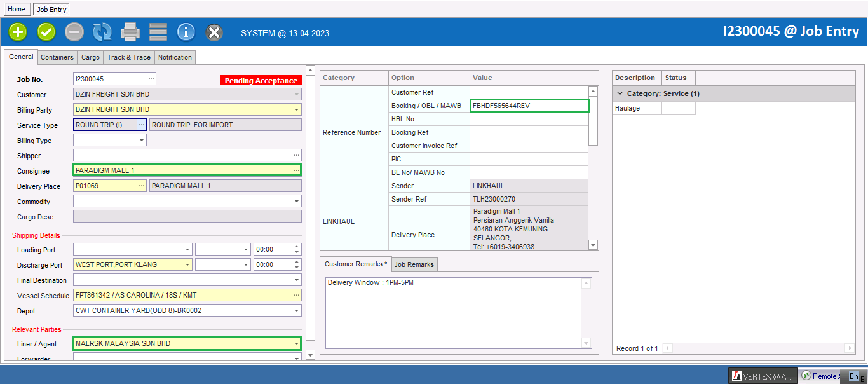Click the green checkmark Save icon
The width and height of the screenshot is (868, 384).
pos(46,32)
